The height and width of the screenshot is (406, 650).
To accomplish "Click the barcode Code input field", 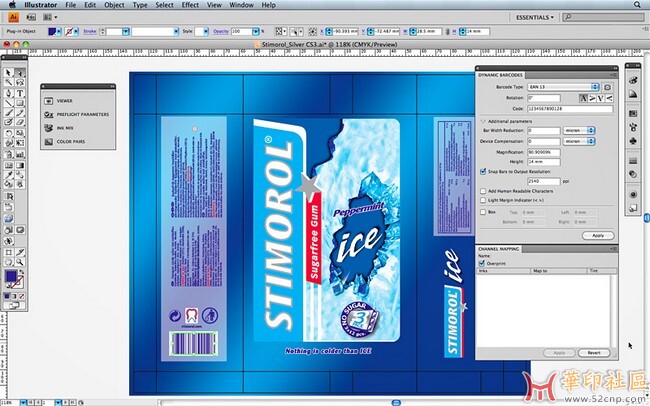I will pyautogui.click(x=570, y=109).
